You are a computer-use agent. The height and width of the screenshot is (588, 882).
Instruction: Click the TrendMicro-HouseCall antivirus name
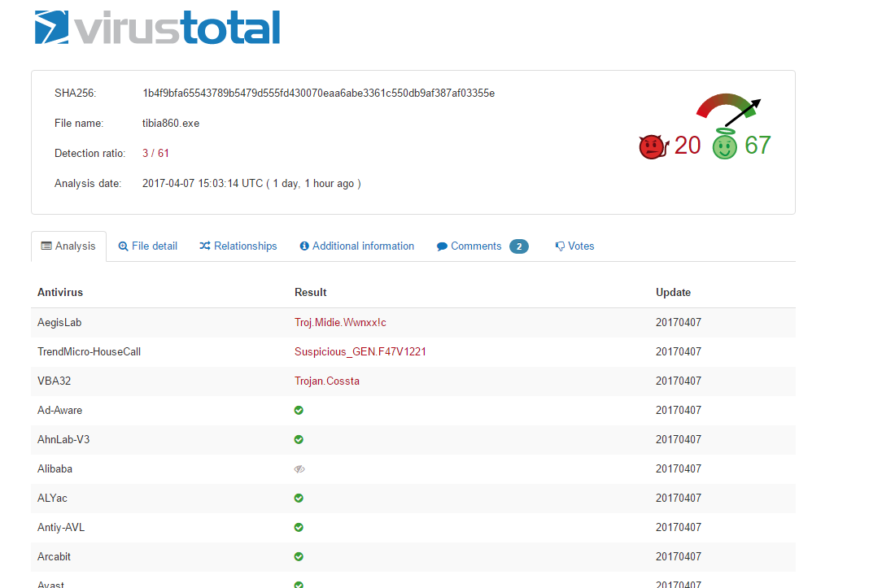click(x=89, y=352)
